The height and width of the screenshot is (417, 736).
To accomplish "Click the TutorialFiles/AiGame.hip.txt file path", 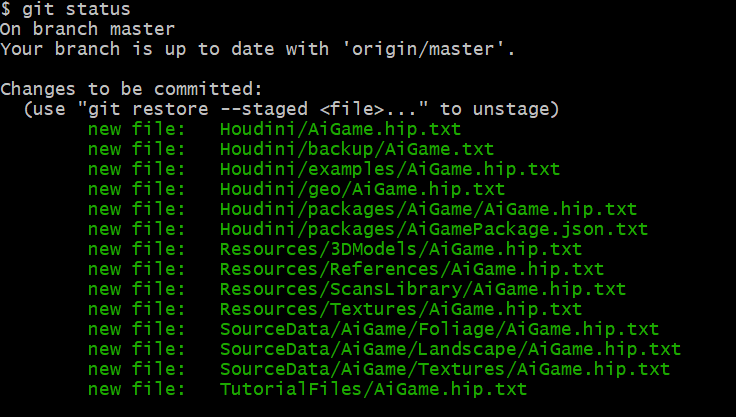I will pos(373,389).
